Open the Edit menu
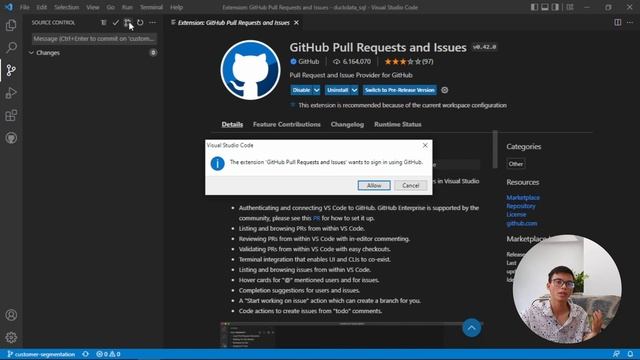640x360 pixels. pyautogui.click(x=41, y=7)
